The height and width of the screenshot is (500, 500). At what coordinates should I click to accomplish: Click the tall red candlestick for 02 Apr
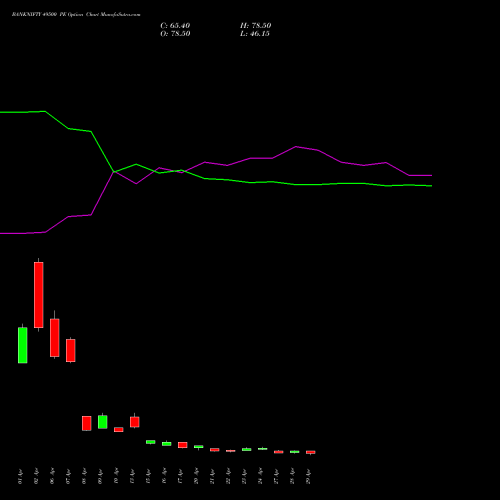pos(39,295)
